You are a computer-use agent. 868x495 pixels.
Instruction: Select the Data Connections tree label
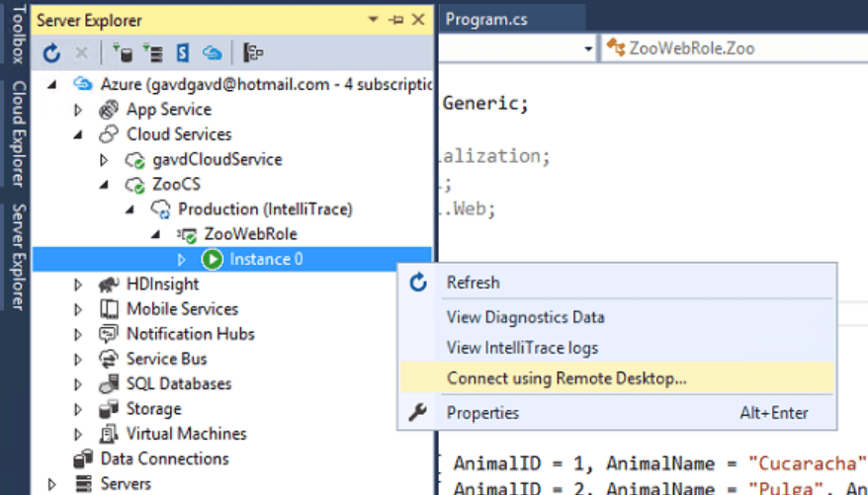164,458
